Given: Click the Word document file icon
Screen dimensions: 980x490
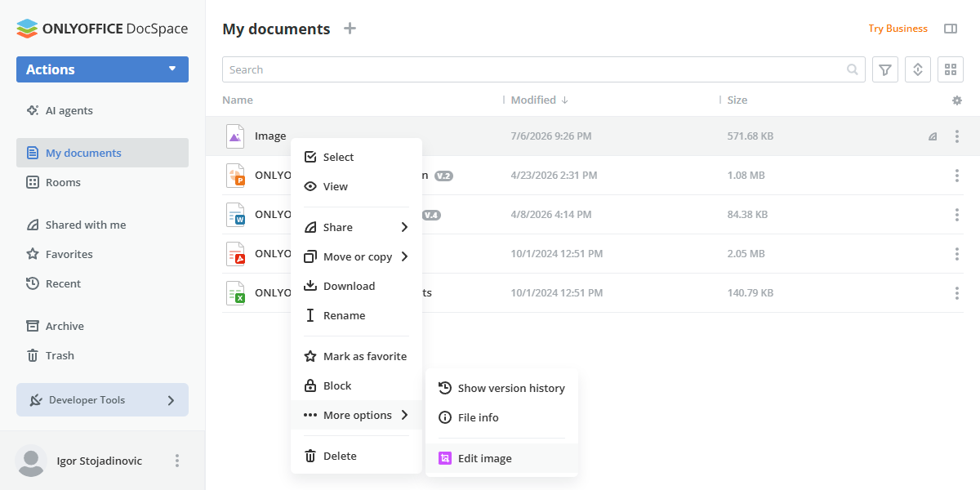Looking at the screenshot, I should 235,215.
